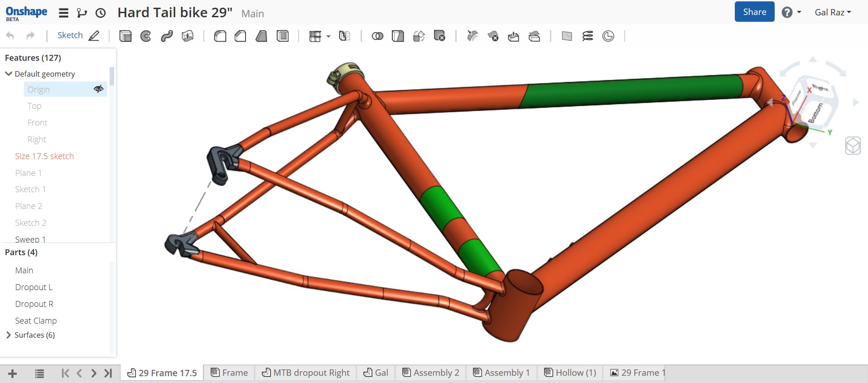Switch to the Assembly 2 tab
Image resolution: width=868 pixels, height=383 pixels.
click(x=431, y=373)
